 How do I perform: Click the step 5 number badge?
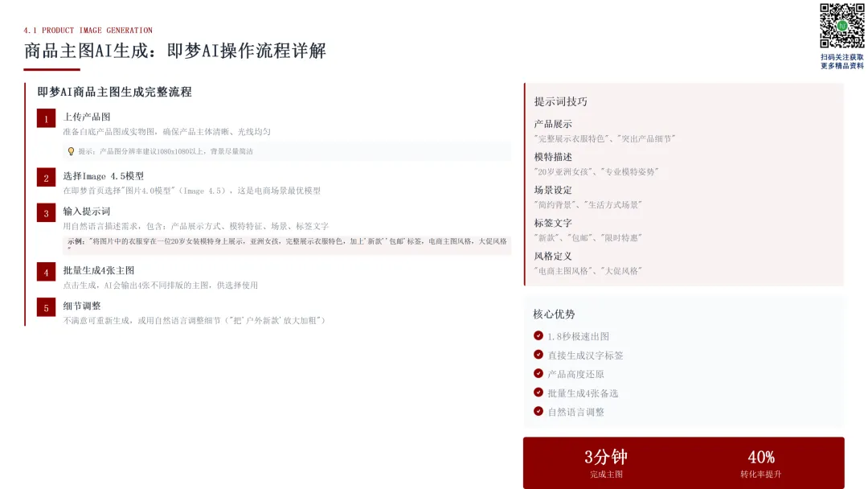(x=46, y=307)
